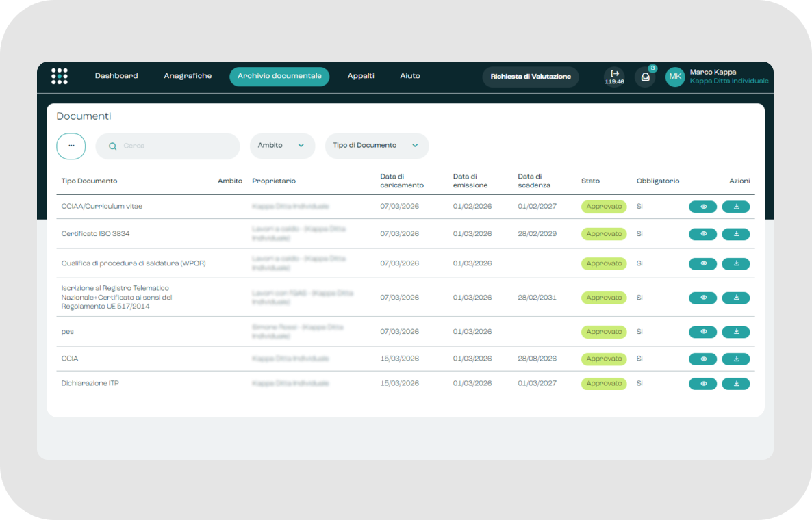Viewport: 812px width, 520px height.
Task: Select the Qualifica di procedura di saldatura (WPQR) text
Action: pyautogui.click(x=134, y=264)
